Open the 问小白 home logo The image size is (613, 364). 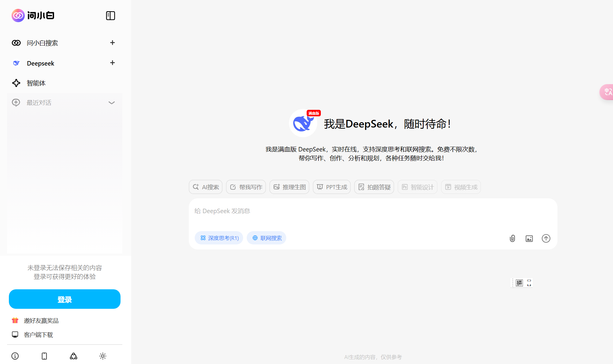pos(33,15)
